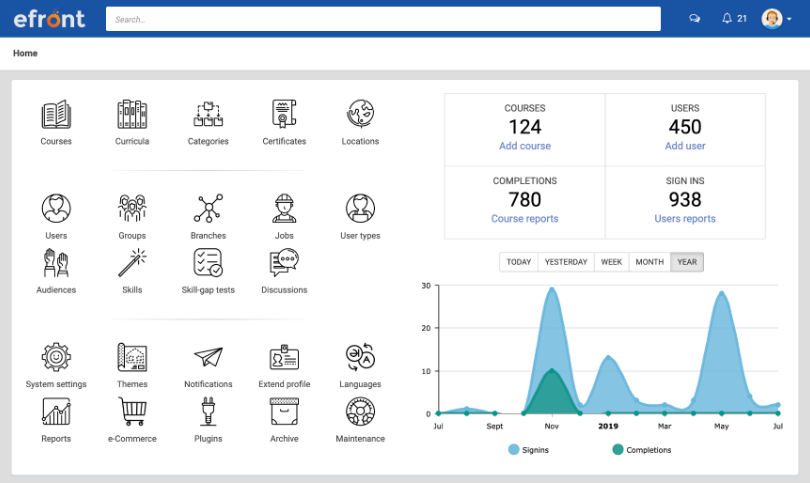Open the Languages translation icon
The width and height of the screenshot is (810, 483).
coord(360,357)
